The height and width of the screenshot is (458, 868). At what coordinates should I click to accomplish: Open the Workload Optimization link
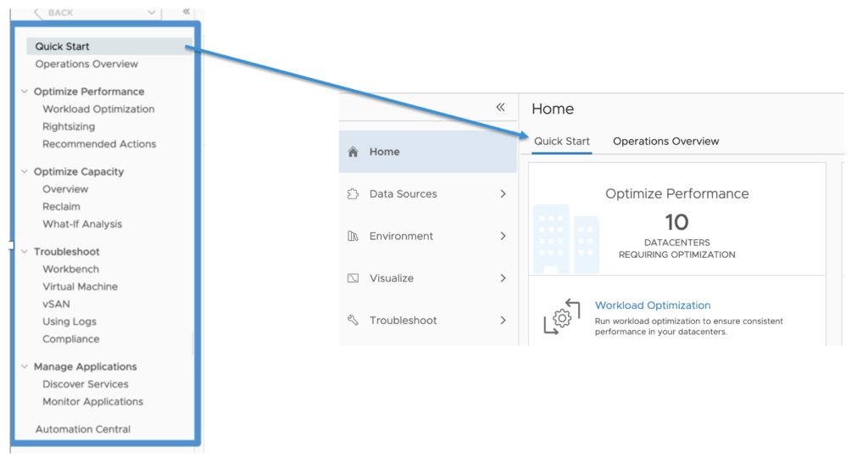(x=653, y=305)
